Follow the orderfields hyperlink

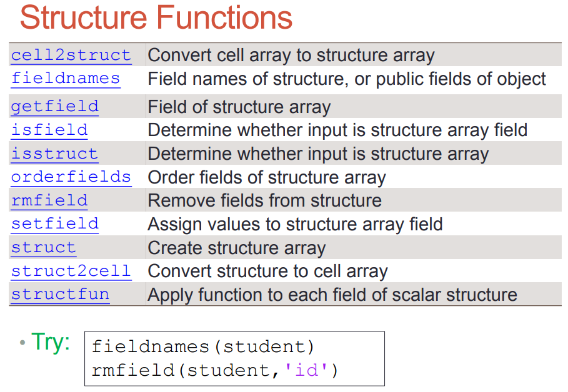(x=71, y=177)
